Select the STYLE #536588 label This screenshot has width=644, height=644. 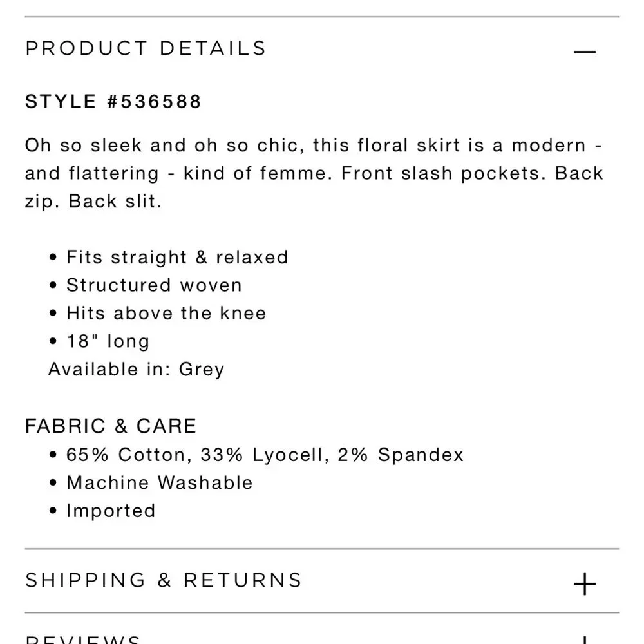[113, 102]
